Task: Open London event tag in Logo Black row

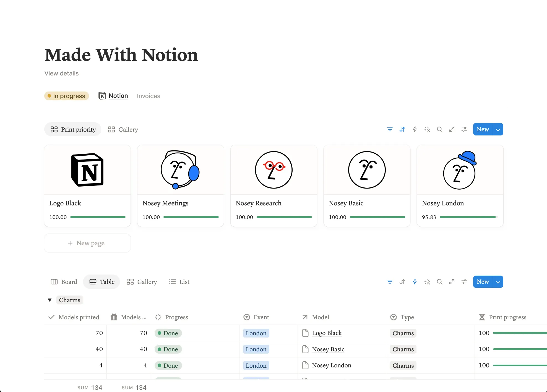Action: click(x=256, y=333)
